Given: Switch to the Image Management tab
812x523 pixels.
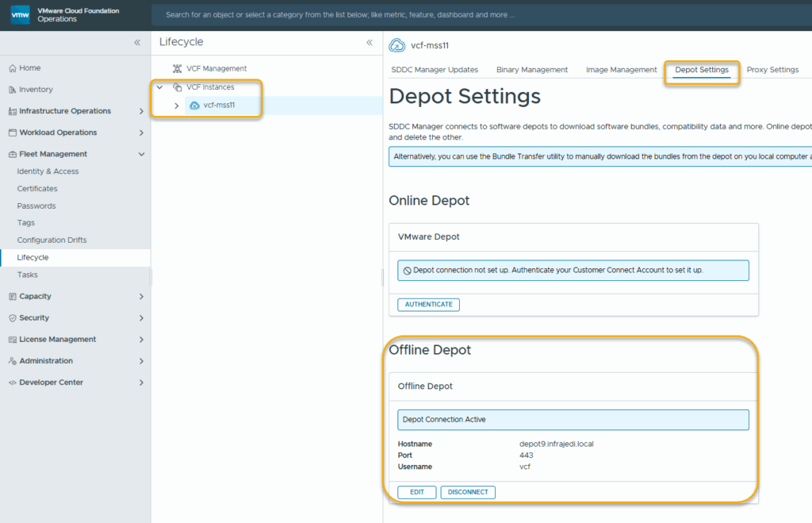Looking at the screenshot, I should [x=621, y=70].
